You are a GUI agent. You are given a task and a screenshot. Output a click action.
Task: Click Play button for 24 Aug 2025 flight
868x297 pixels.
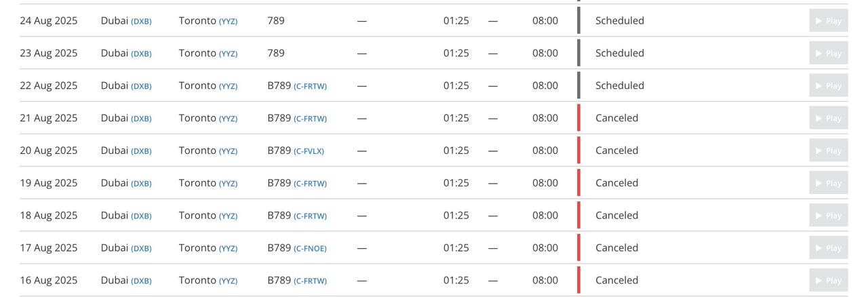(828, 20)
